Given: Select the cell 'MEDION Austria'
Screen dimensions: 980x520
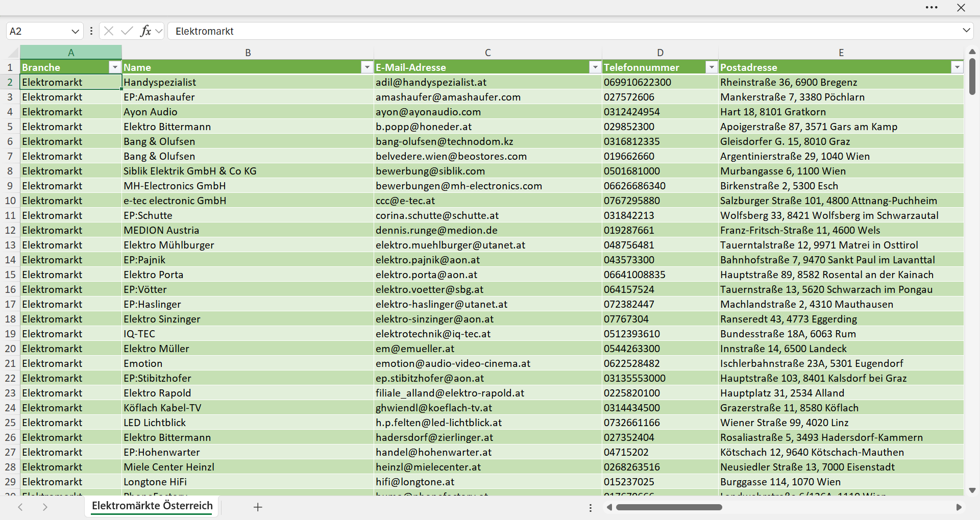Looking at the screenshot, I should (x=248, y=230).
